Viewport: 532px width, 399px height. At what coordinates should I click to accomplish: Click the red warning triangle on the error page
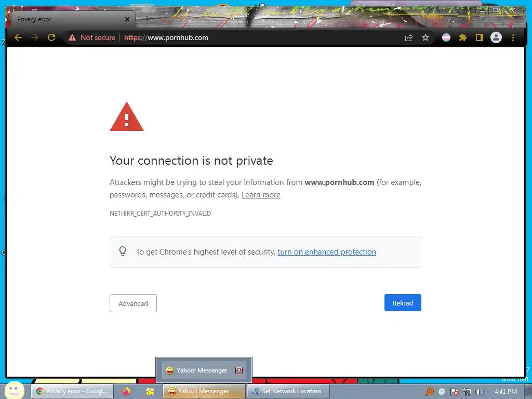[x=127, y=117]
